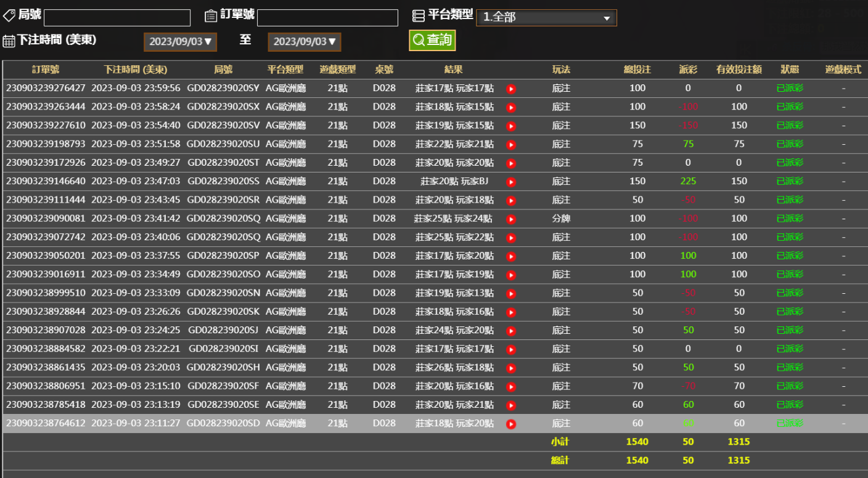Viewport: 868px width, 478px height.
Task: Play replay for highlighted order 230903238764612
Action: [511, 424]
